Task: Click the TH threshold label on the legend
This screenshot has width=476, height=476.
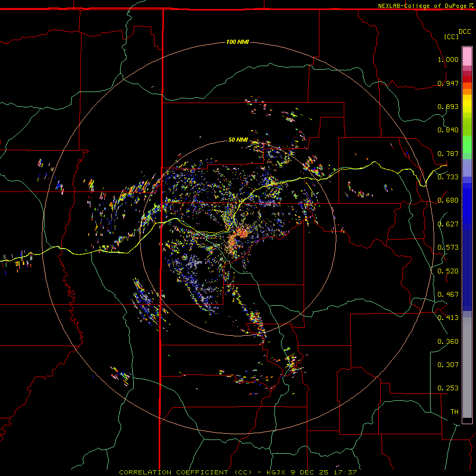Action: coord(454,411)
